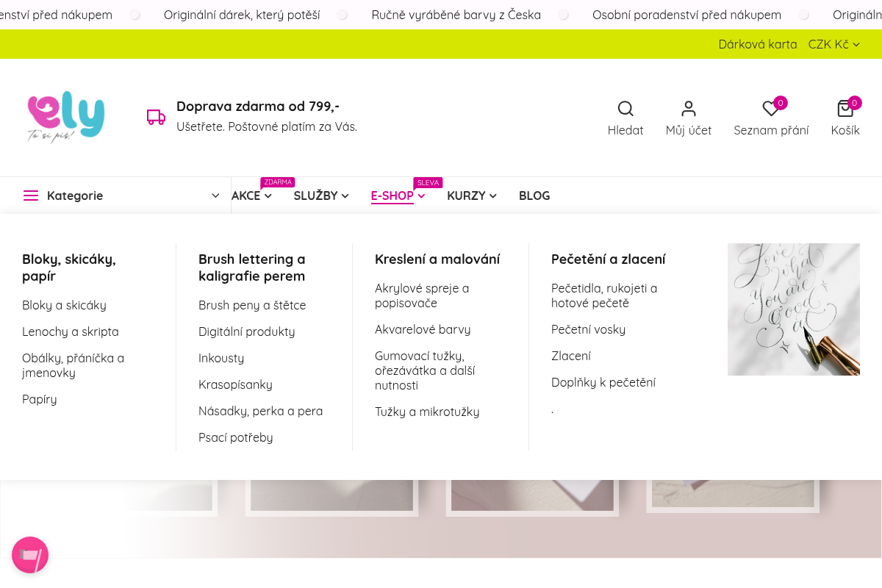The width and height of the screenshot is (882, 588).
Task: Open Psací potřeby
Action: (236, 437)
